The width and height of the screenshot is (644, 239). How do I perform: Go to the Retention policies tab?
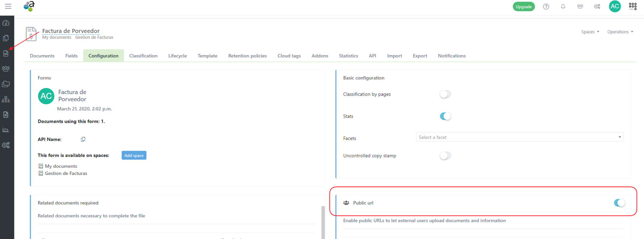click(x=247, y=56)
